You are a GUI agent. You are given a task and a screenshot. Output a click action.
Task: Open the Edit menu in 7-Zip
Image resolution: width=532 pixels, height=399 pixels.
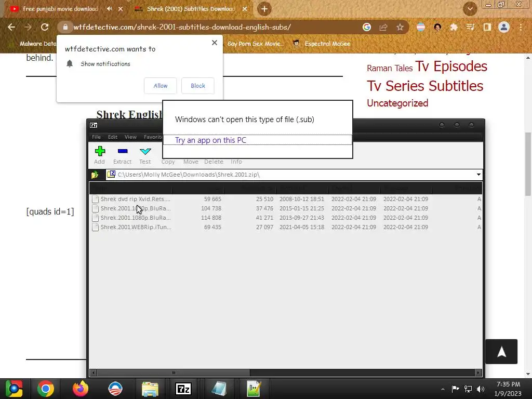[113, 137]
